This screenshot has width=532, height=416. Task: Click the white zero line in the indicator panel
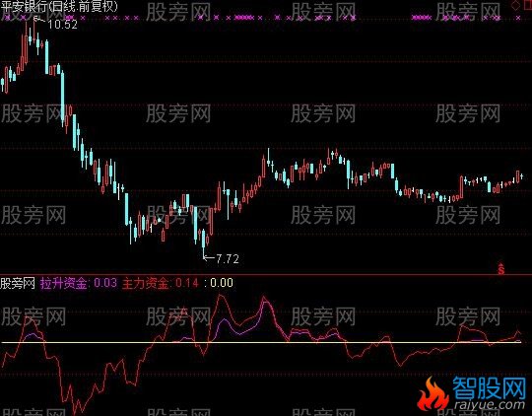[x=261, y=342]
